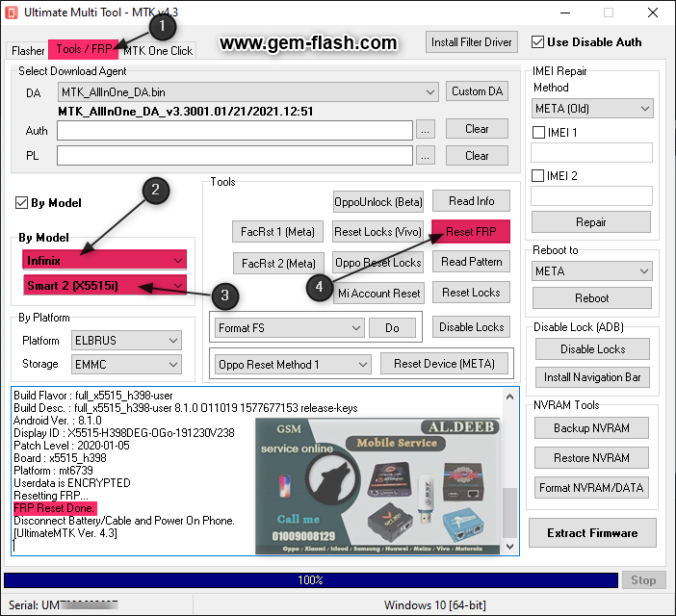Click Mi Account Reset button
Image resolution: width=676 pixels, height=616 pixels.
click(x=378, y=294)
